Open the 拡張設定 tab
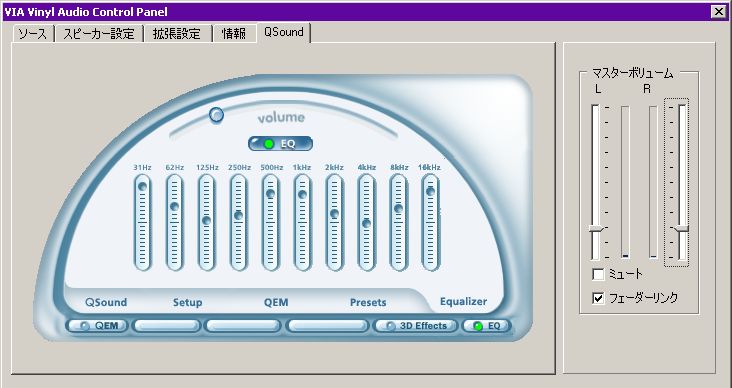 point(177,34)
